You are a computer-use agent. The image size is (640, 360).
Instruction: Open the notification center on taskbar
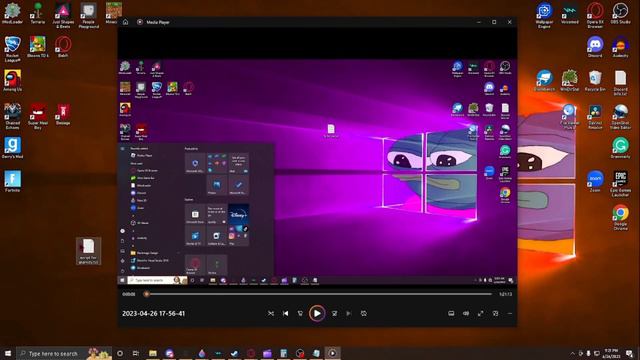click(x=629, y=353)
